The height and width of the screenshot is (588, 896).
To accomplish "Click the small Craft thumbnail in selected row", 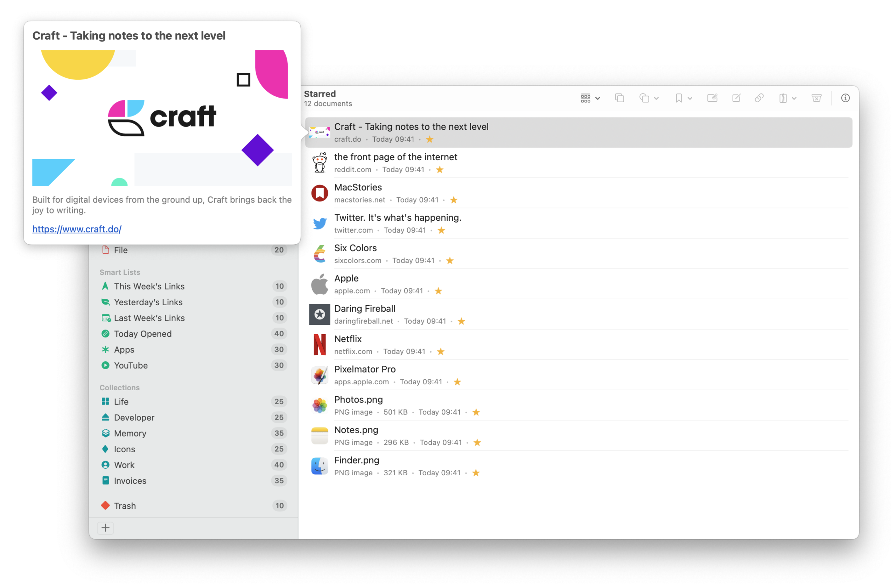I will (x=320, y=132).
